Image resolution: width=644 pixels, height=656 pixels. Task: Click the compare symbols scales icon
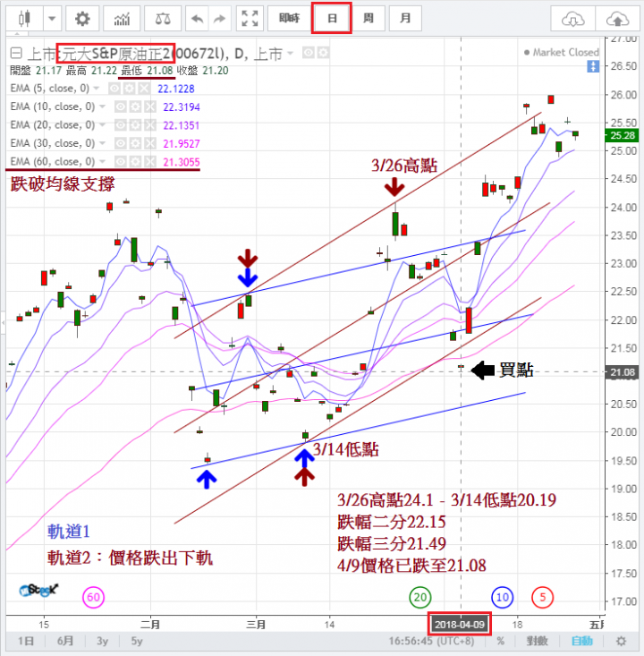pos(163,19)
